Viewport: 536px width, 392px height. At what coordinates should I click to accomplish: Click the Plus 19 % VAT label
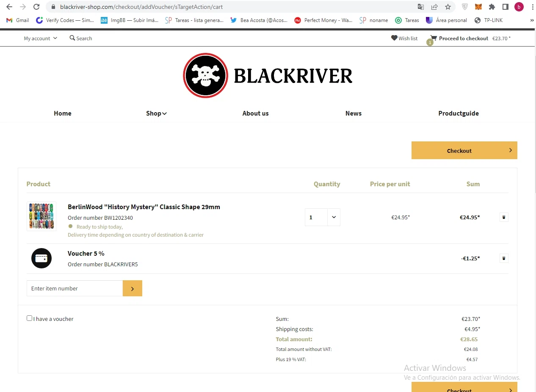click(x=291, y=359)
